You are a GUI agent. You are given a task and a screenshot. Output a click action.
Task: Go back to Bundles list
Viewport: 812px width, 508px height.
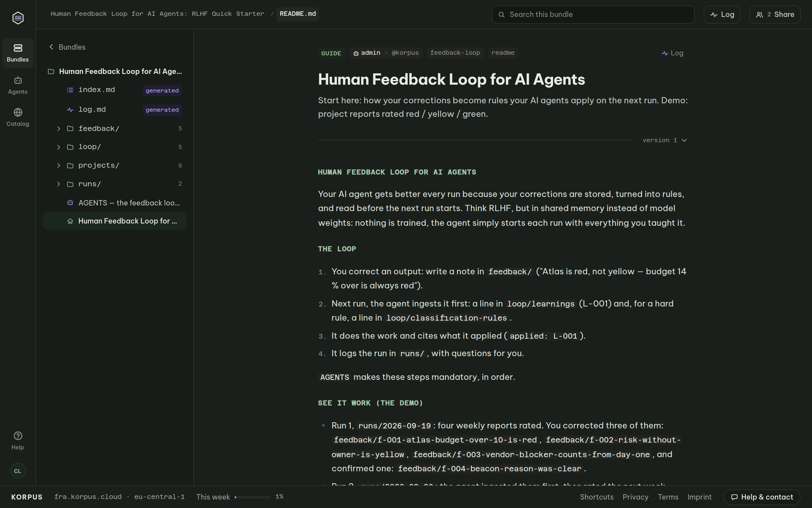click(x=67, y=47)
